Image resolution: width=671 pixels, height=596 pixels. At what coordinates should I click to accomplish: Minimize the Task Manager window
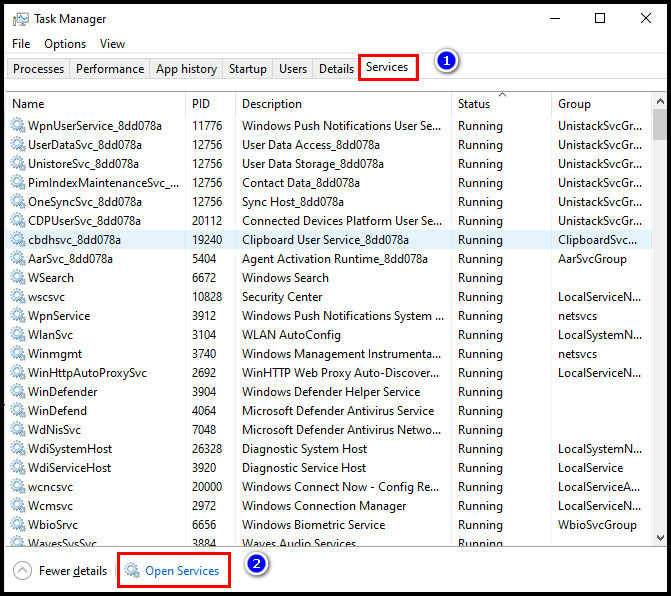point(555,18)
